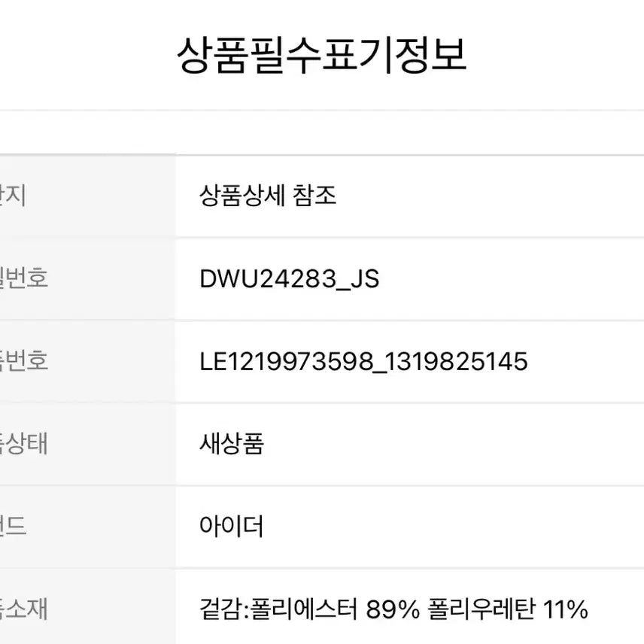Click the model number DWU24283_JS
The height and width of the screenshot is (644, 644).
tap(290, 279)
